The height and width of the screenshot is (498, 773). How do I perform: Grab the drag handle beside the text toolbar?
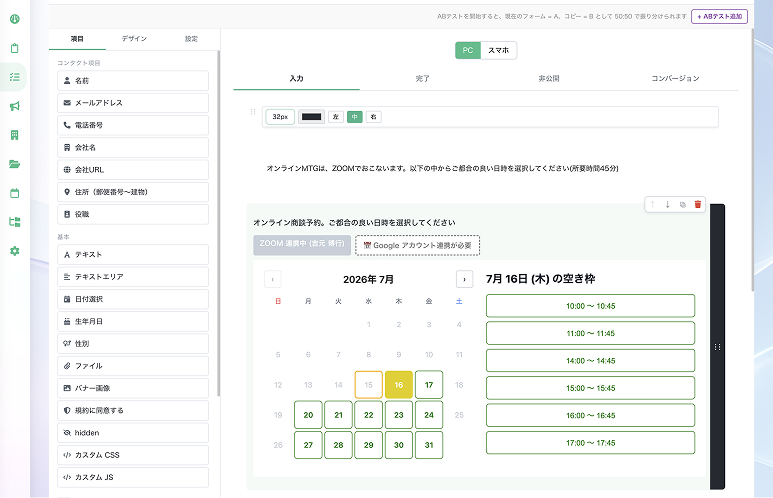point(253,112)
